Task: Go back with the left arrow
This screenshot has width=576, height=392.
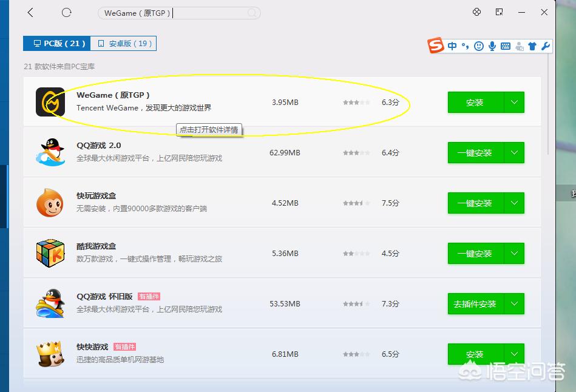Action: pyautogui.click(x=30, y=13)
